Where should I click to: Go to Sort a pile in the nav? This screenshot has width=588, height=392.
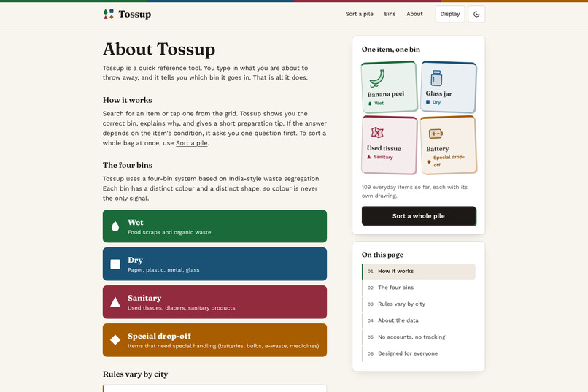point(359,14)
